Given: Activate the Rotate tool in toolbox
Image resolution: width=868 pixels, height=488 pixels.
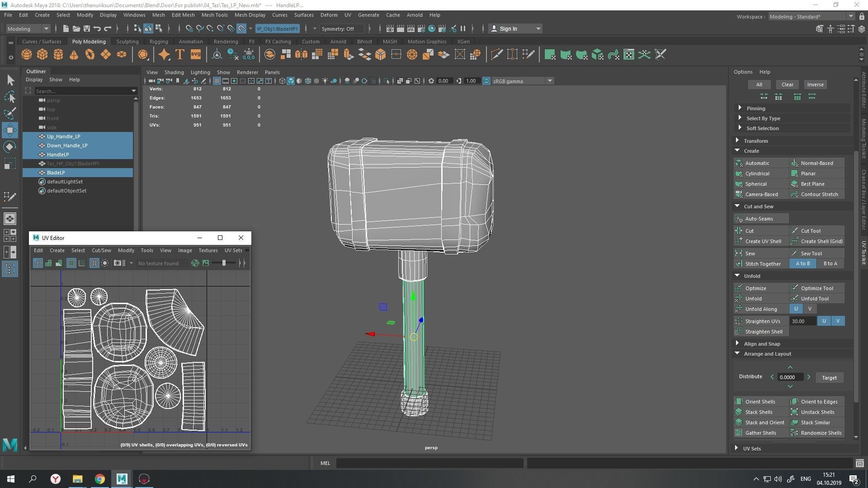Looking at the screenshot, I should pos(10,147).
